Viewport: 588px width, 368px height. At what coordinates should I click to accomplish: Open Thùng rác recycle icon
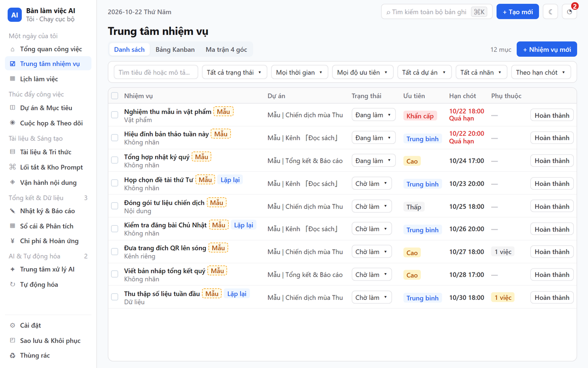pos(13,355)
